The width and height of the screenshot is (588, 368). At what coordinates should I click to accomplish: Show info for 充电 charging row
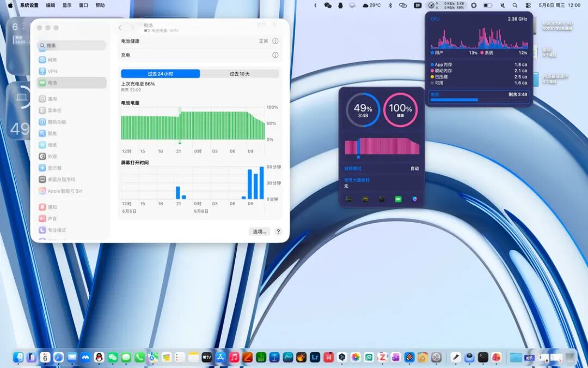click(x=275, y=55)
